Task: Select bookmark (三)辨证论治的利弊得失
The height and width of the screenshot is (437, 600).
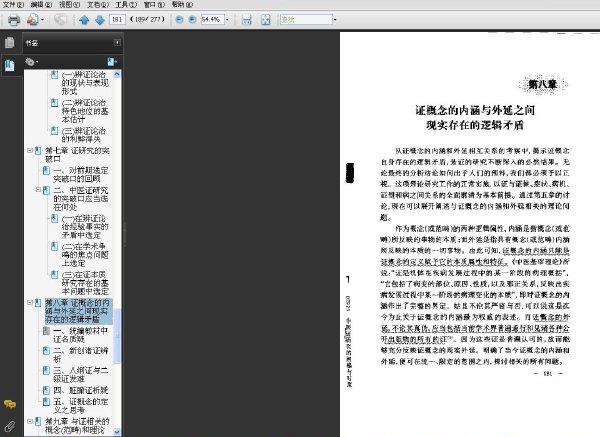Action: pyautogui.click(x=84, y=135)
